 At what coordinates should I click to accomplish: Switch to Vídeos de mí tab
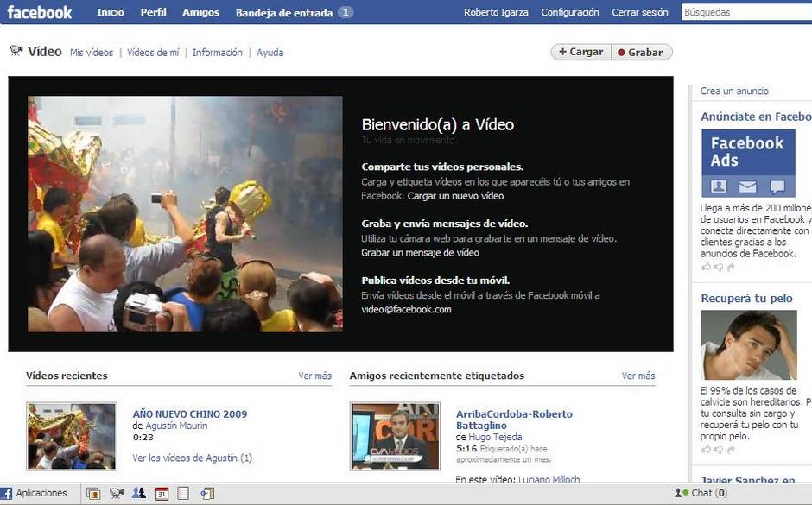(x=153, y=53)
